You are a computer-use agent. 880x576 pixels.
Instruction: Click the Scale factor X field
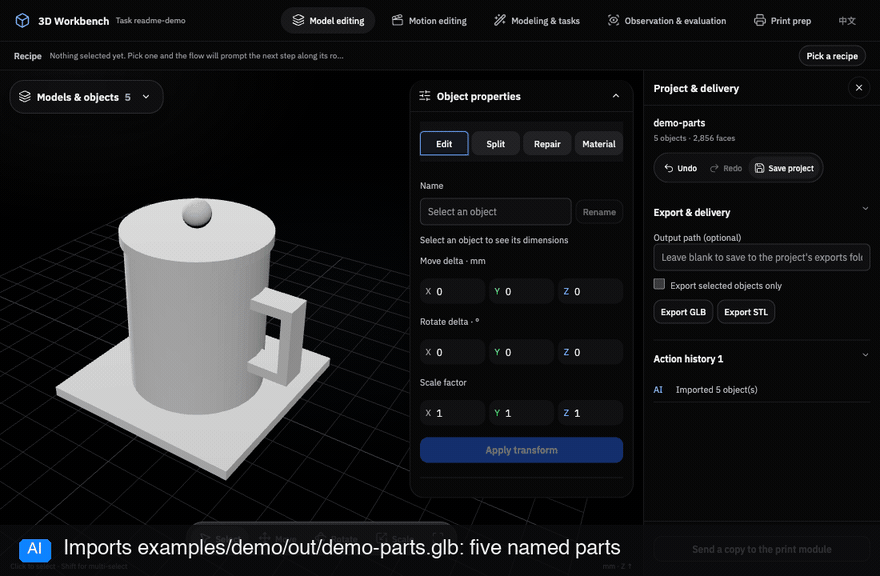click(x=452, y=413)
